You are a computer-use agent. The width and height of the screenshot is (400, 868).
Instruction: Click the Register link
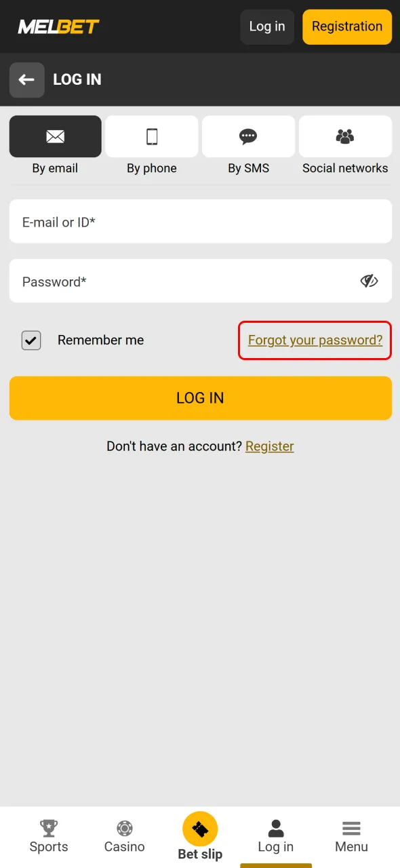click(269, 446)
